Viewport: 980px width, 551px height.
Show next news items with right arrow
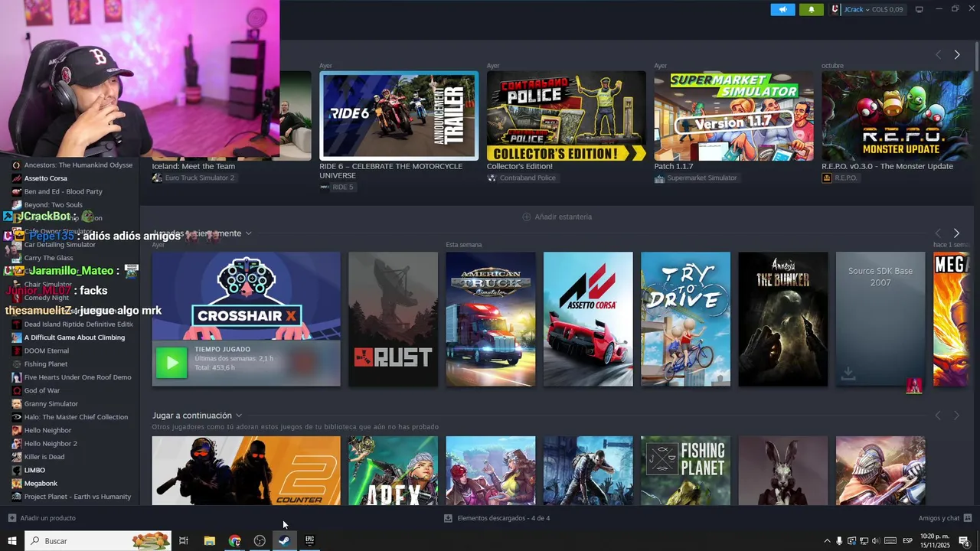(x=956, y=54)
